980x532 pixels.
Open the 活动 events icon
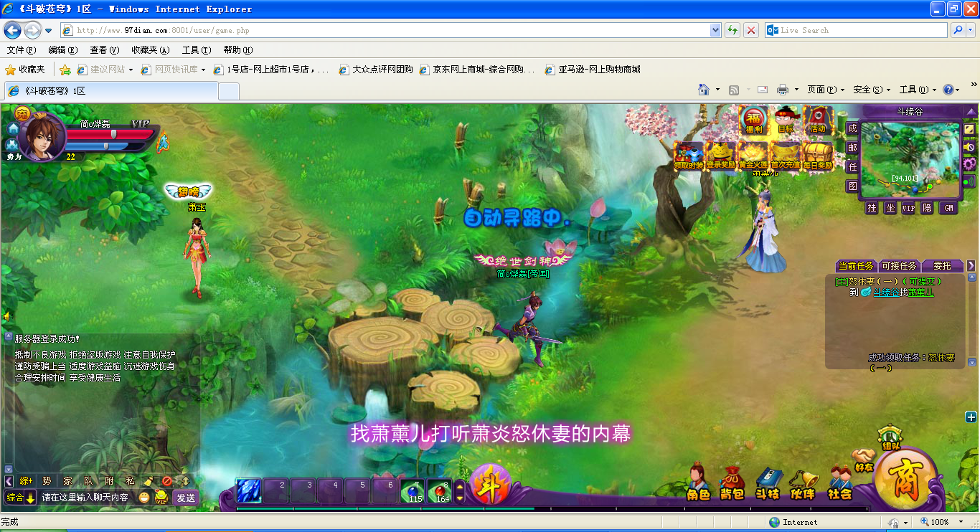click(x=817, y=120)
